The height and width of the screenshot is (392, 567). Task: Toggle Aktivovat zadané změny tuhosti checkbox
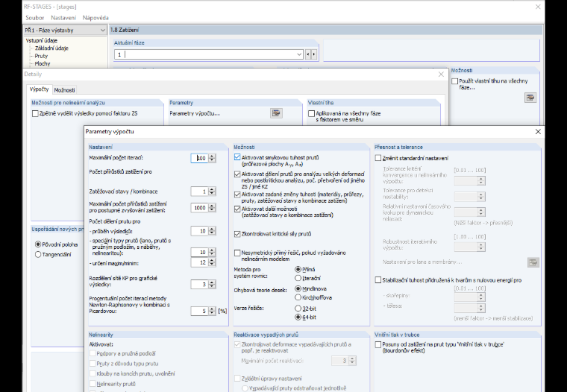[237, 195]
